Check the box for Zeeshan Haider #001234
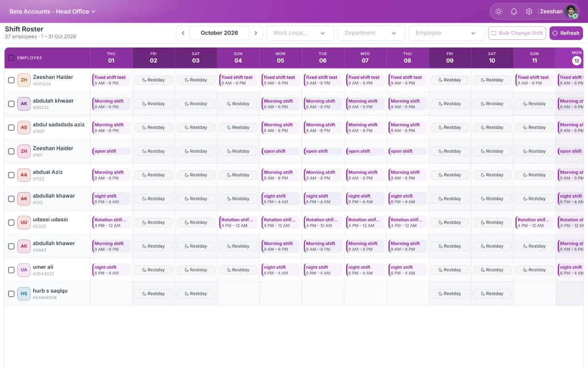Screen dimensions: 588x368 11,80
